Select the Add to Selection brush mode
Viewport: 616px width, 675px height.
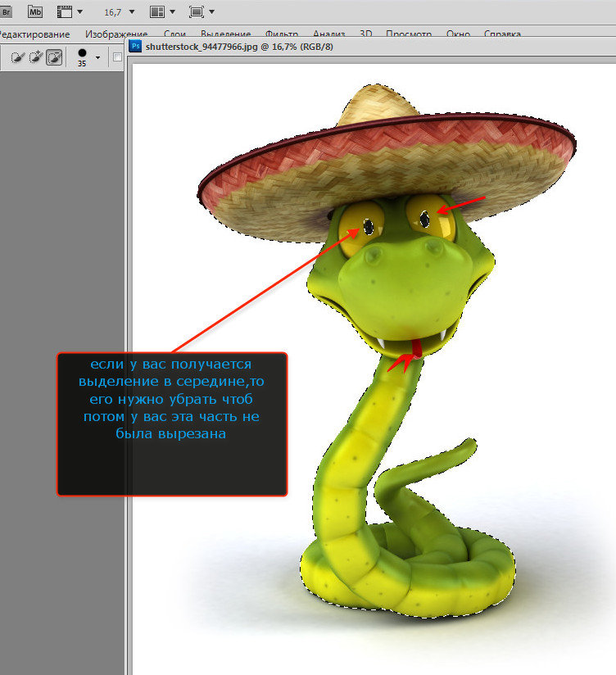[35, 57]
